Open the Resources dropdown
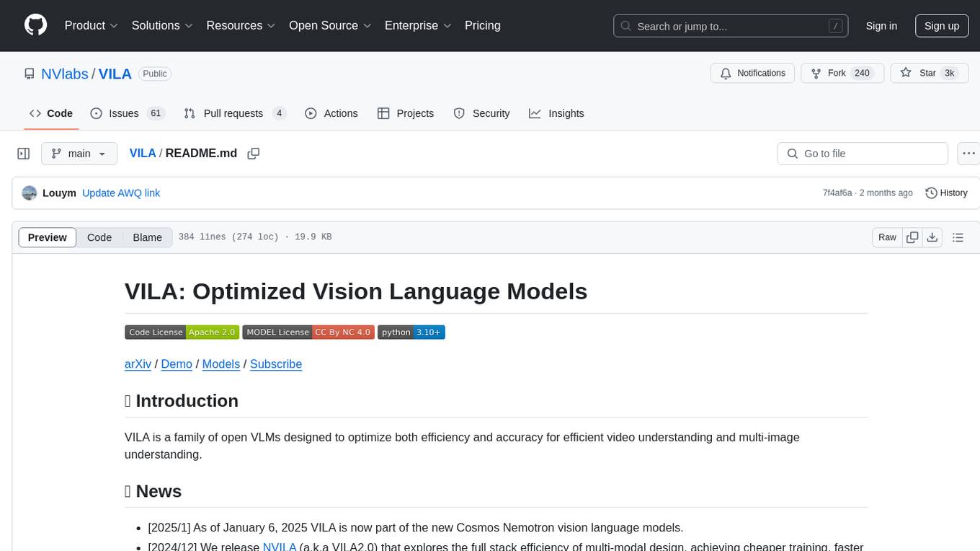This screenshot has width=980, height=551. (x=241, y=25)
